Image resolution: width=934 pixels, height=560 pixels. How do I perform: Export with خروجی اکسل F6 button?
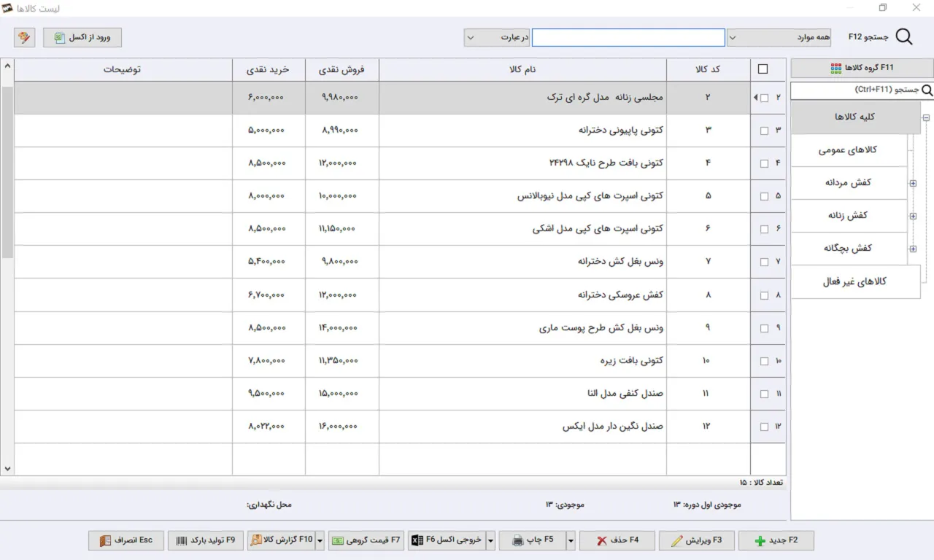coord(447,540)
